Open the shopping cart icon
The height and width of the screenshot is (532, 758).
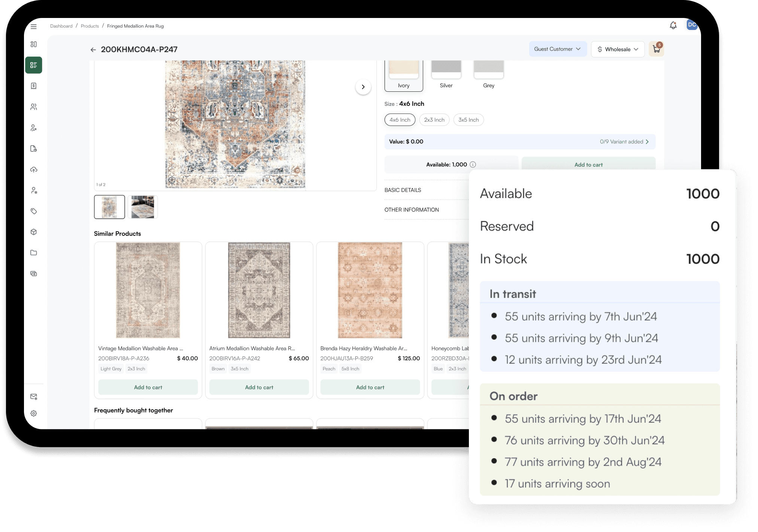click(x=656, y=49)
